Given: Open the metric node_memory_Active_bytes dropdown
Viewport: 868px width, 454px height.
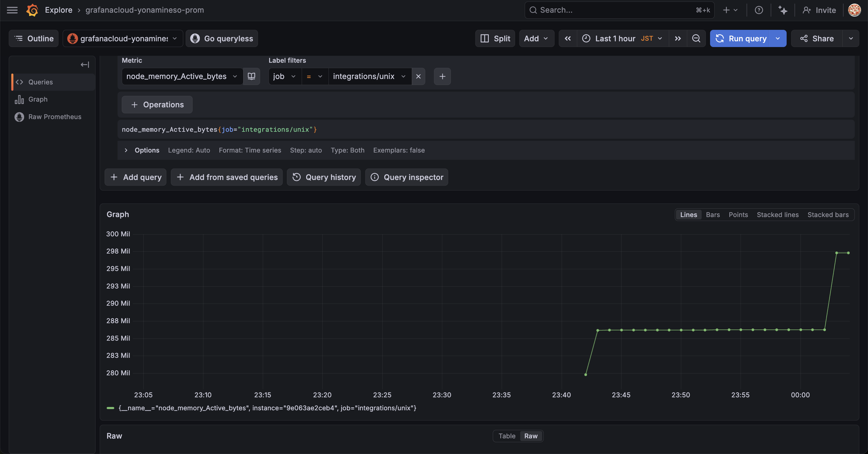Looking at the screenshot, I should pos(182,76).
